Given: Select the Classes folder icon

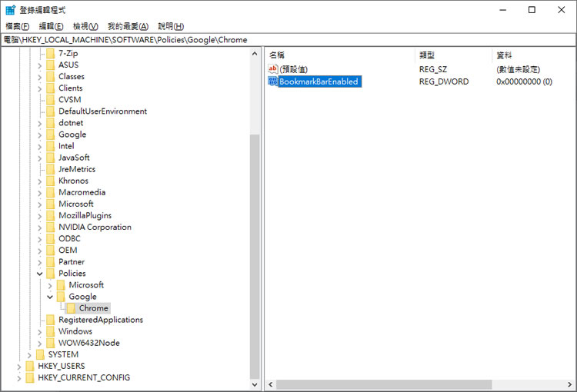Looking at the screenshot, I should coord(51,77).
